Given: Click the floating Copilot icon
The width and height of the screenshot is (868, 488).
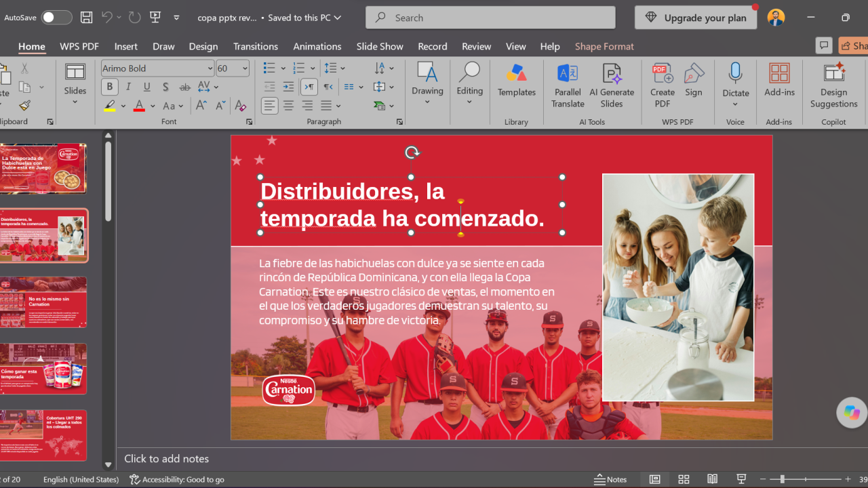Looking at the screenshot, I should coord(852,412).
